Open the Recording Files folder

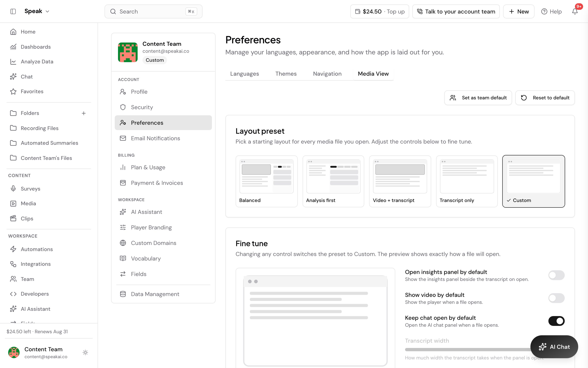[x=49, y=128]
